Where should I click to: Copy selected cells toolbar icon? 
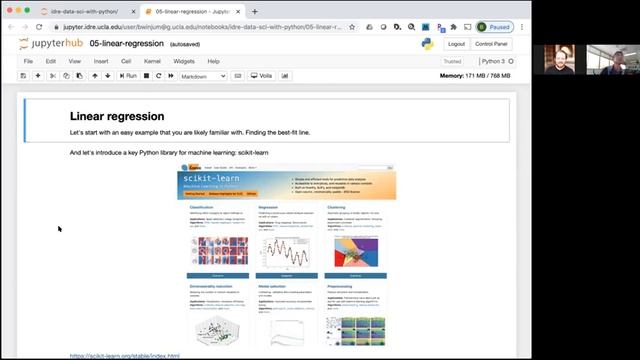(x=66, y=76)
